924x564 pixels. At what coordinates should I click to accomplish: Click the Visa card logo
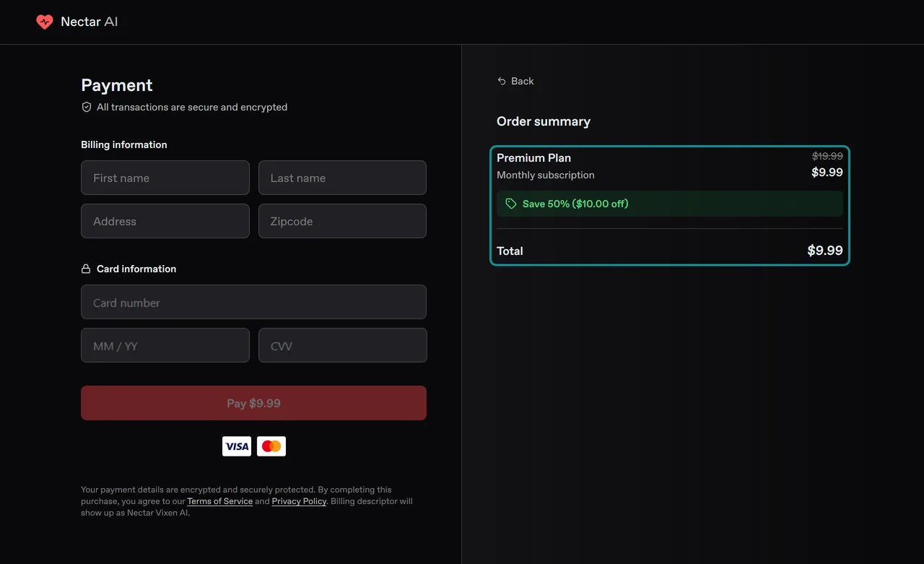(237, 446)
